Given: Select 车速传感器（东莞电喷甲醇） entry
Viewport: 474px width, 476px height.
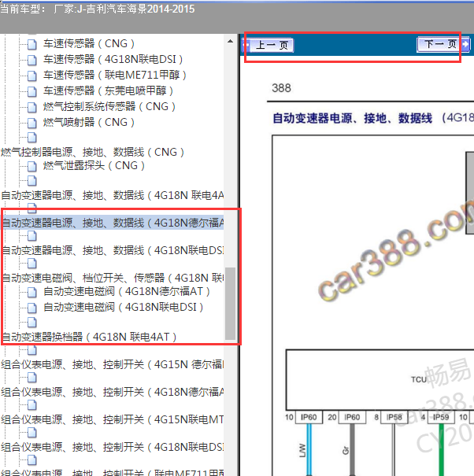Looking at the screenshot, I should pyautogui.click(x=108, y=90).
